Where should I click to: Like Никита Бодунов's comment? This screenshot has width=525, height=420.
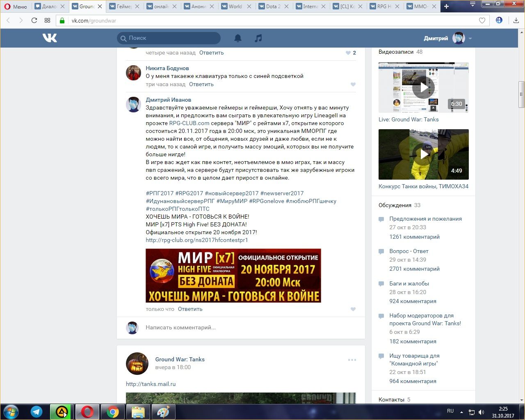(353, 84)
